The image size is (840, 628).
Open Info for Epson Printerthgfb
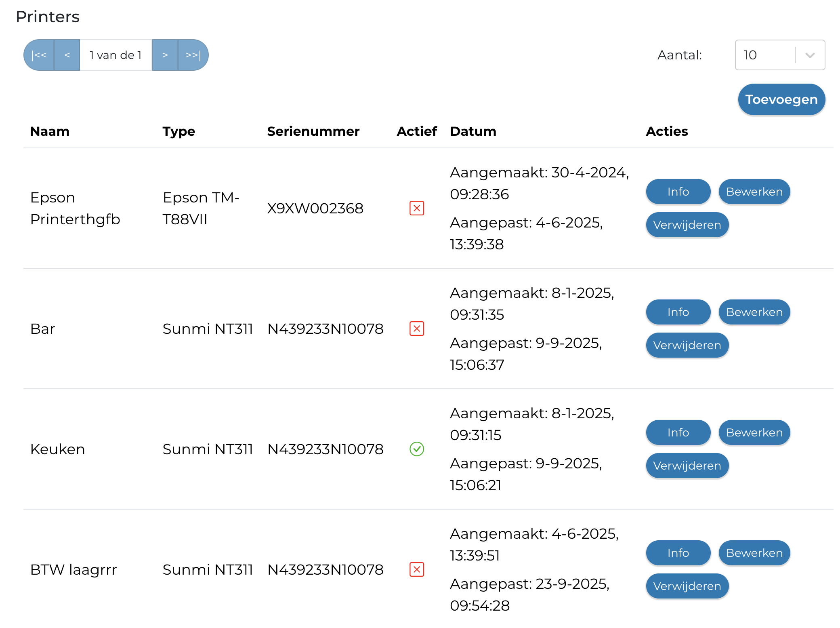pos(678,192)
